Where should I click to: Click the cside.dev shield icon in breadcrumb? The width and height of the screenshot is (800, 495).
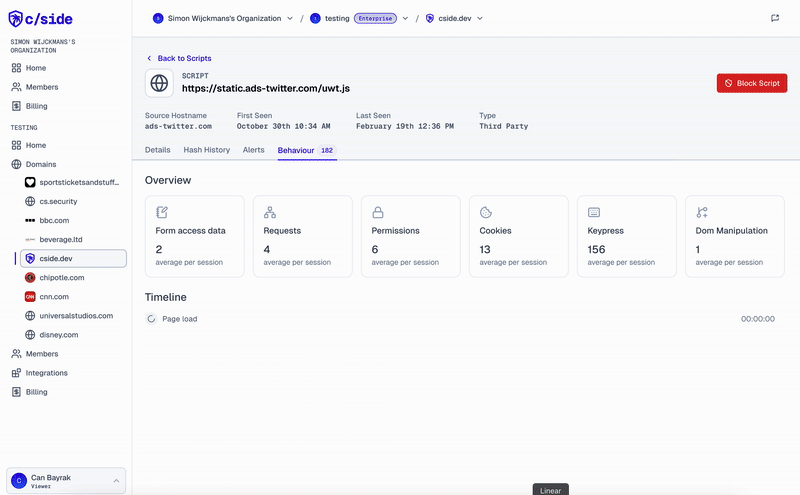(430, 18)
